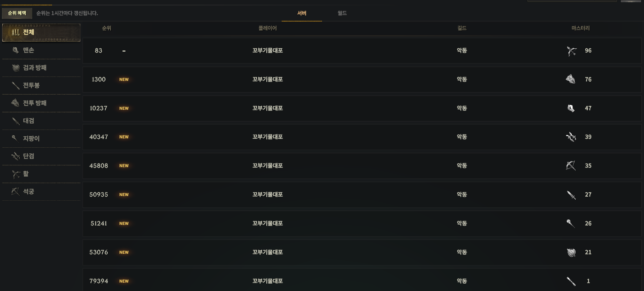Viewport: 644px width, 291px height.
Task: Click battle shield mastery icon valued 76
Action: [571, 80]
